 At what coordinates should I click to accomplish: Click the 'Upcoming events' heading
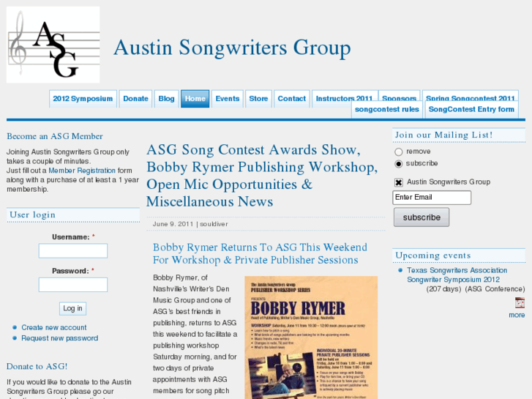click(x=433, y=256)
